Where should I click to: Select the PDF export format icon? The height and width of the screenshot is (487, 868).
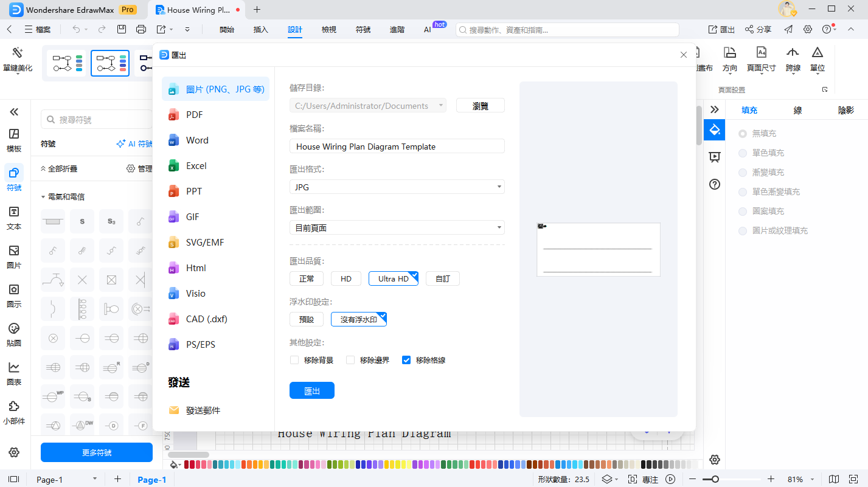[173, 115]
